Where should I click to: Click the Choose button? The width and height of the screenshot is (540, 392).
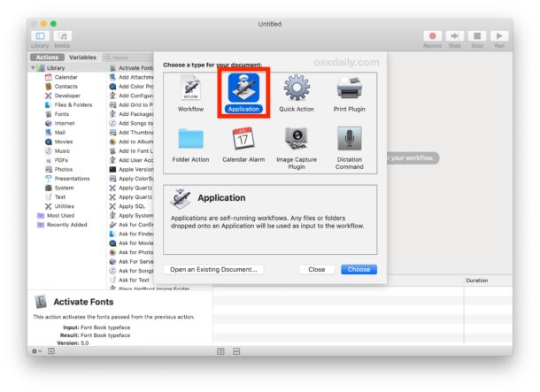359,269
